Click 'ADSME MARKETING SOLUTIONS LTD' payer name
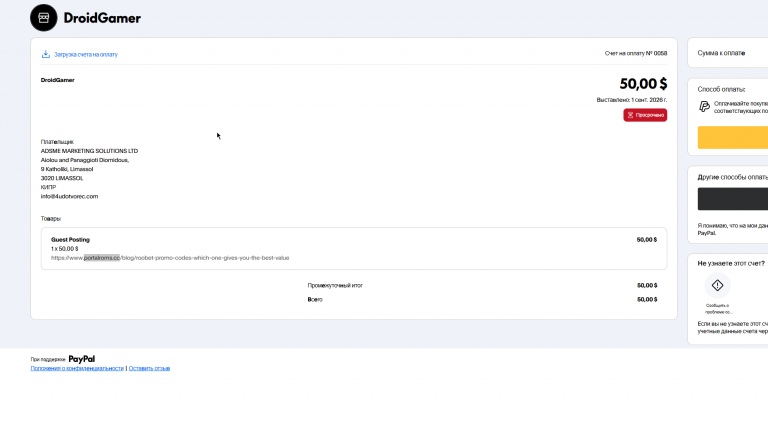The image size is (768, 435). pyautogui.click(x=89, y=151)
